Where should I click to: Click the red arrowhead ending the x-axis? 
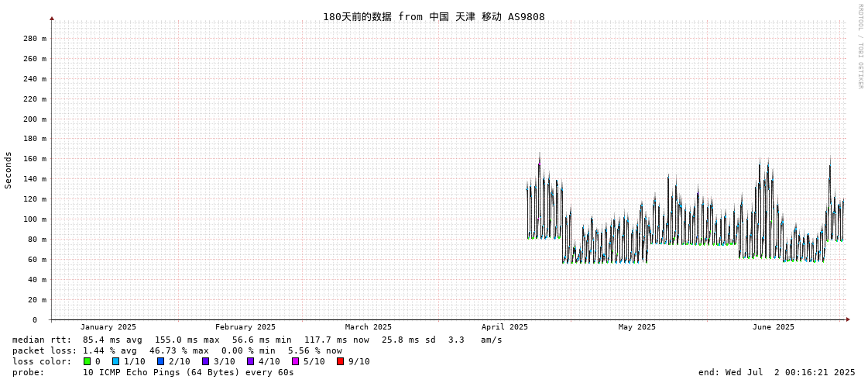point(848,319)
